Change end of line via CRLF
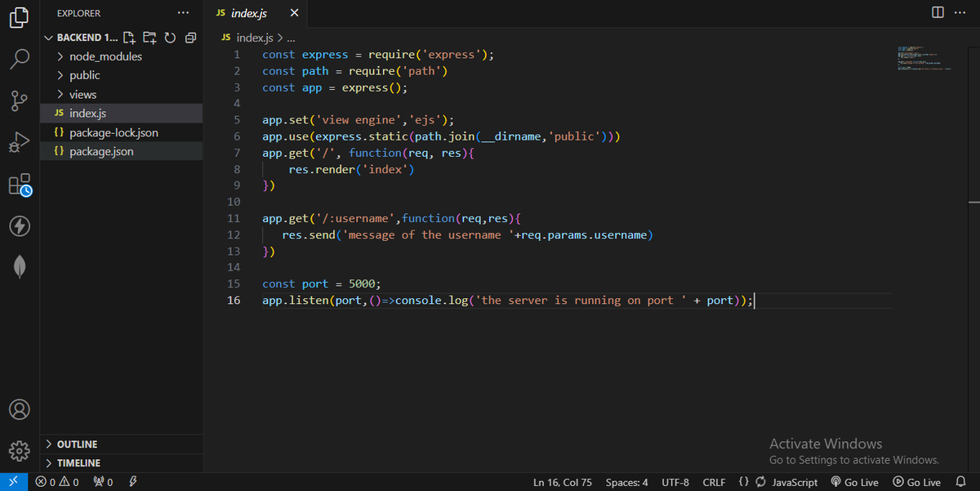The width and height of the screenshot is (980, 491). [x=714, y=482]
